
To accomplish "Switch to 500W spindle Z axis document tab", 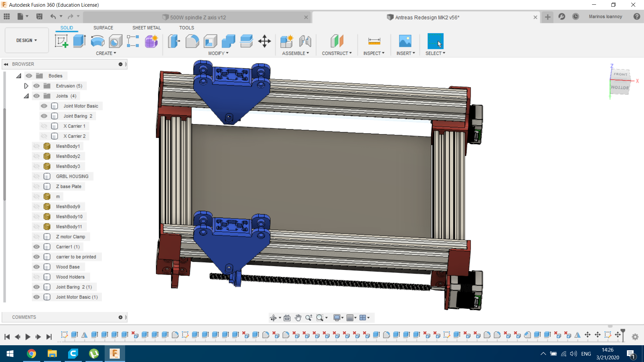I will pyautogui.click(x=198, y=17).
